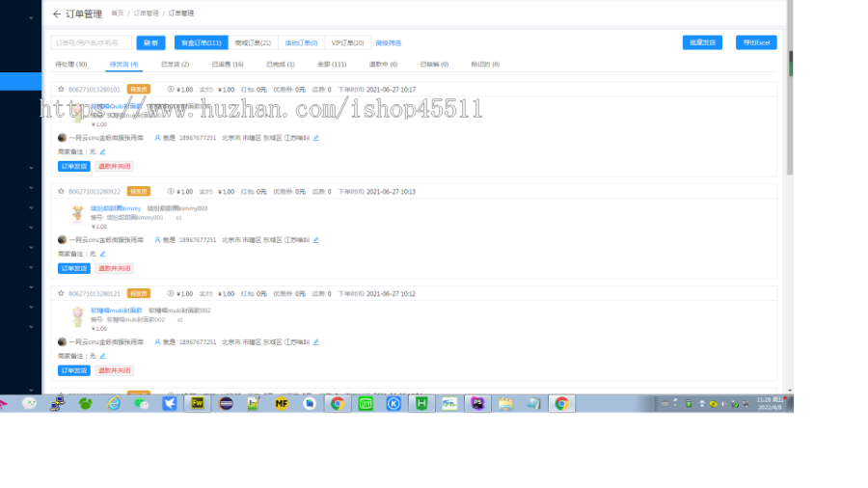Open the 已核销 (0) tab
Viewport: 868px width, 488px height.
click(435, 65)
